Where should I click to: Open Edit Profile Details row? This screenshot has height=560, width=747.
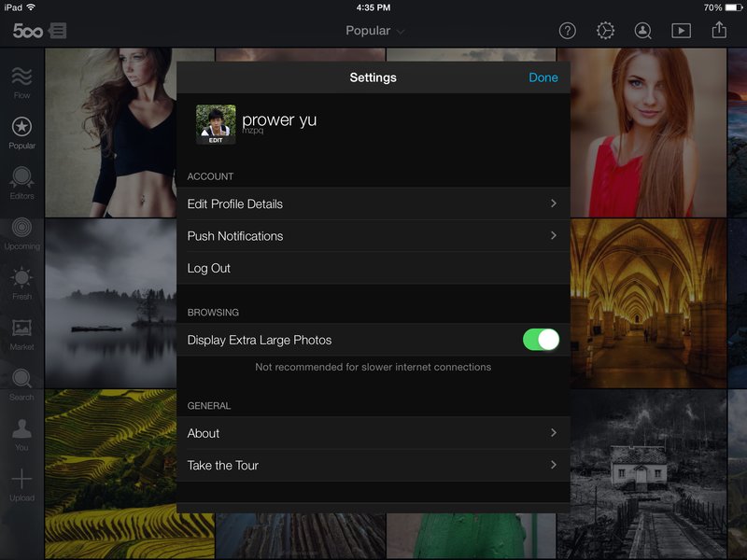(x=373, y=203)
